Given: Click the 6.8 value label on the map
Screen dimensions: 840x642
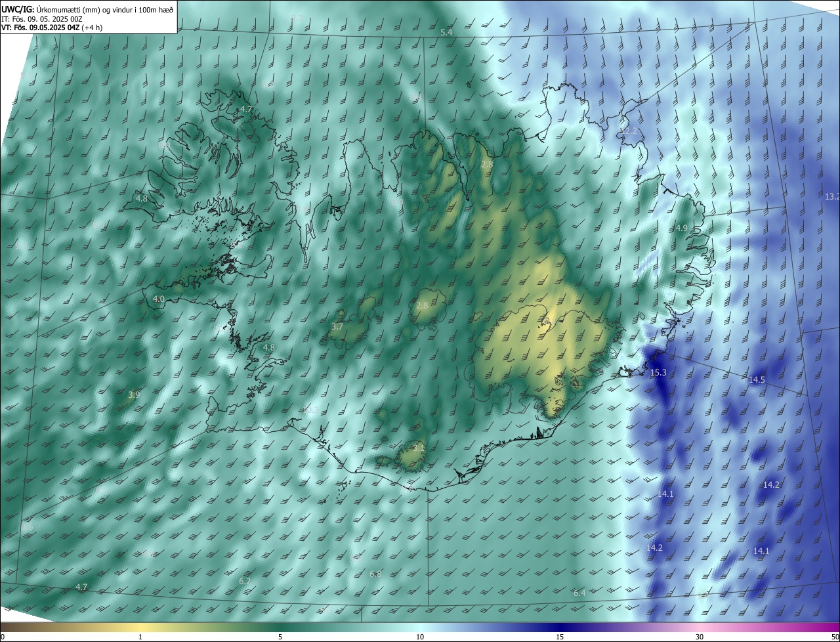Looking at the screenshot, I should (375, 574).
